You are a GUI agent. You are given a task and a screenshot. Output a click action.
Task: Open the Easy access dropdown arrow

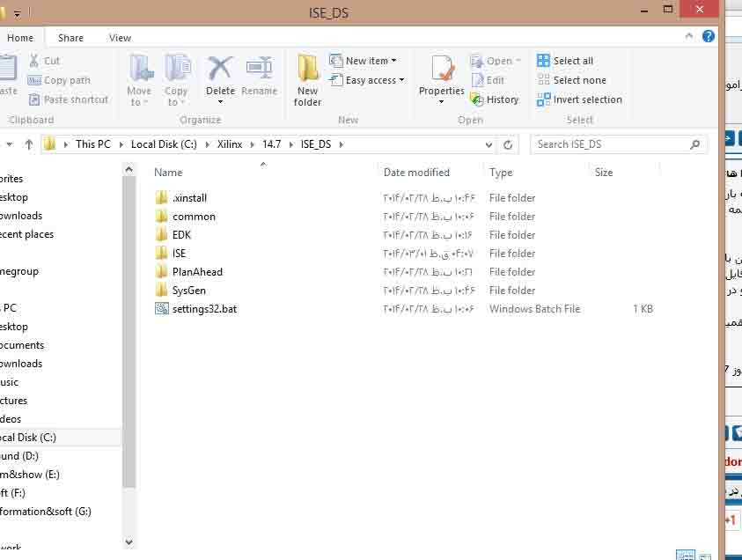tap(401, 80)
